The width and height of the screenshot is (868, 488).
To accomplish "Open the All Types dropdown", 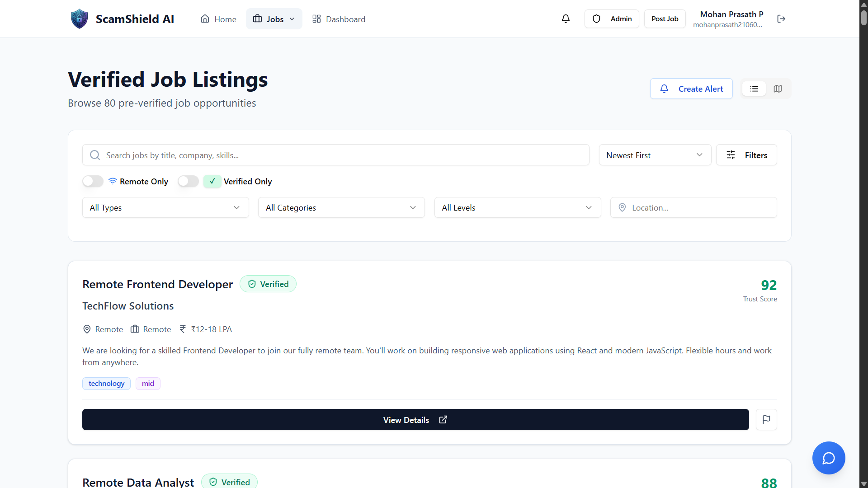I will pyautogui.click(x=165, y=208).
